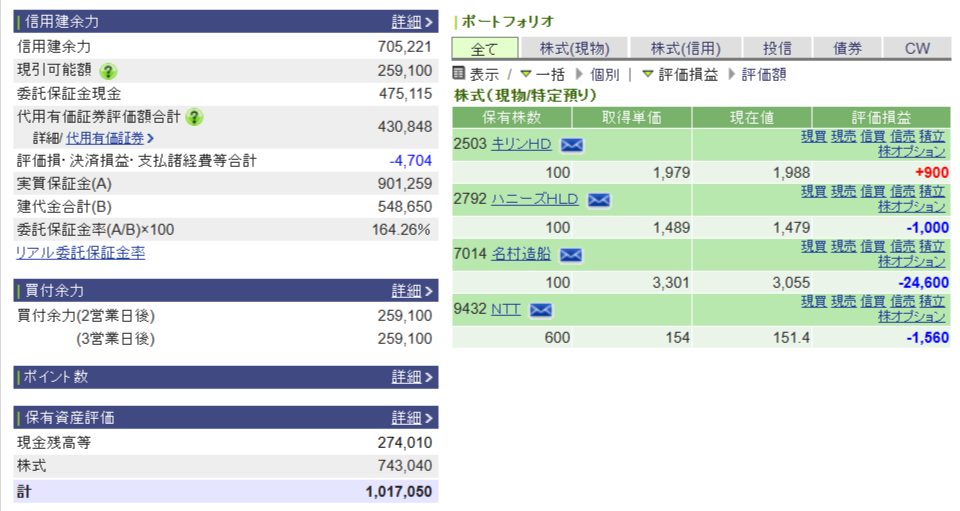Click 現売 for キリンHD

click(x=843, y=136)
